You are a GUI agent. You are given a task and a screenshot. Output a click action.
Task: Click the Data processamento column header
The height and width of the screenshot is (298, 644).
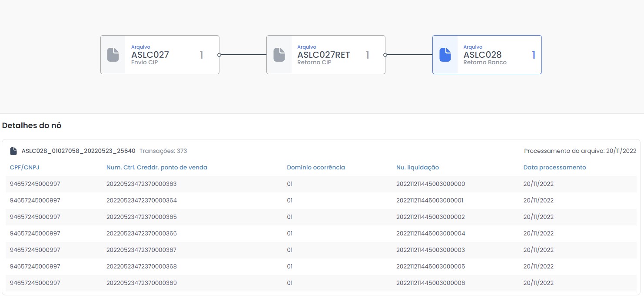point(554,167)
